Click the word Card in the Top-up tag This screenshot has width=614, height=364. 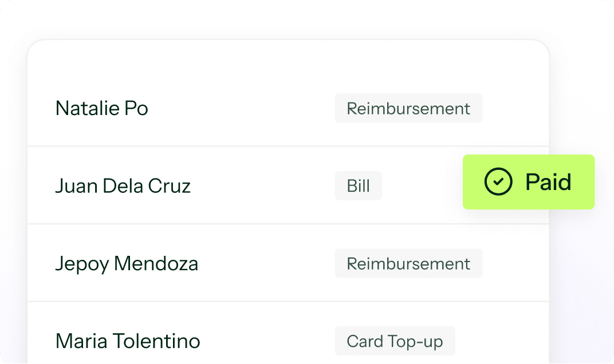tap(365, 341)
